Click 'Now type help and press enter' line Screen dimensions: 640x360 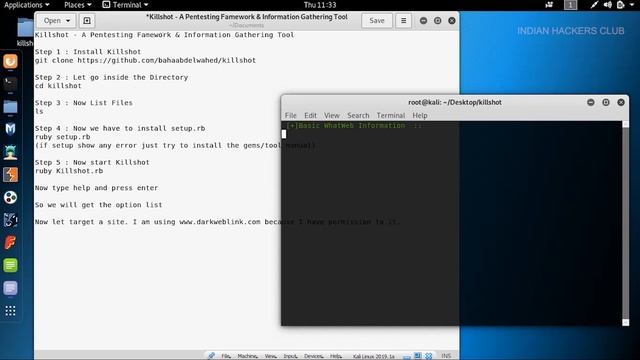pyautogui.click(x=96, y=188)
